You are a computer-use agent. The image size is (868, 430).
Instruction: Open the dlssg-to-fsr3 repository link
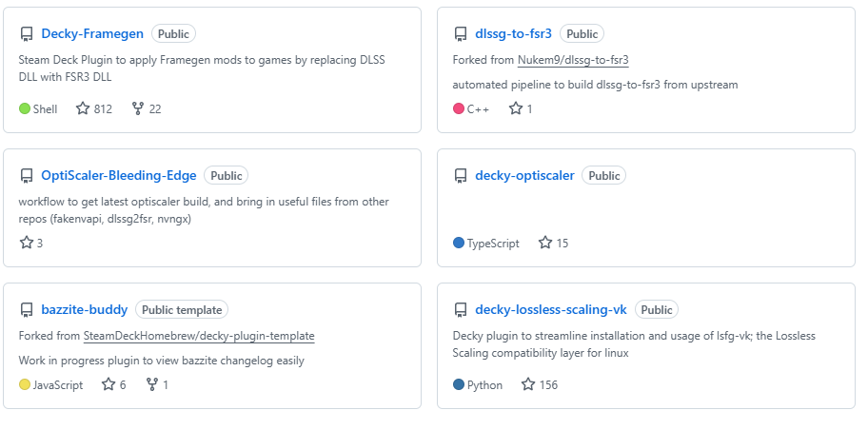point(514,33)
